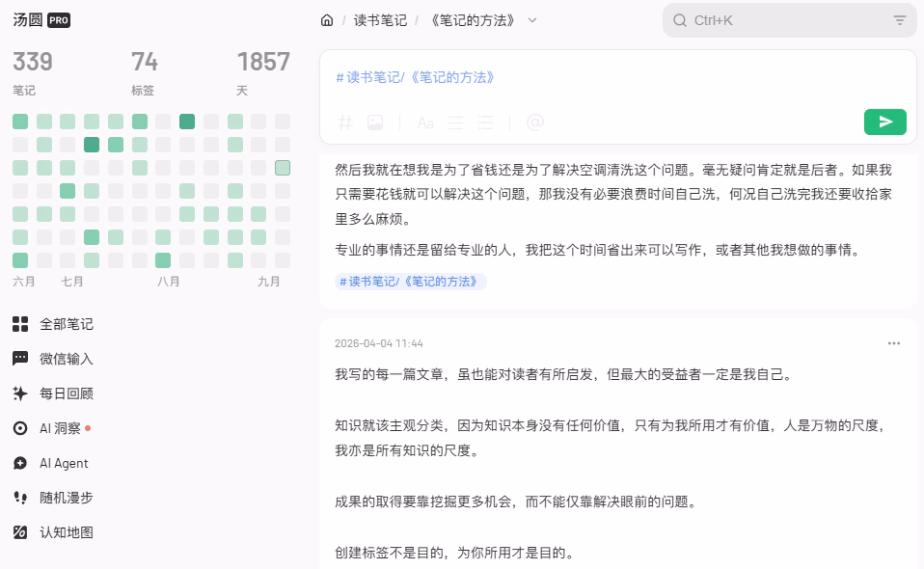Viewport: 924px width, 569px height.
Task: Expand the 《笔记的方法》 breadcrumb dropdown
Action: pos(532,20)
